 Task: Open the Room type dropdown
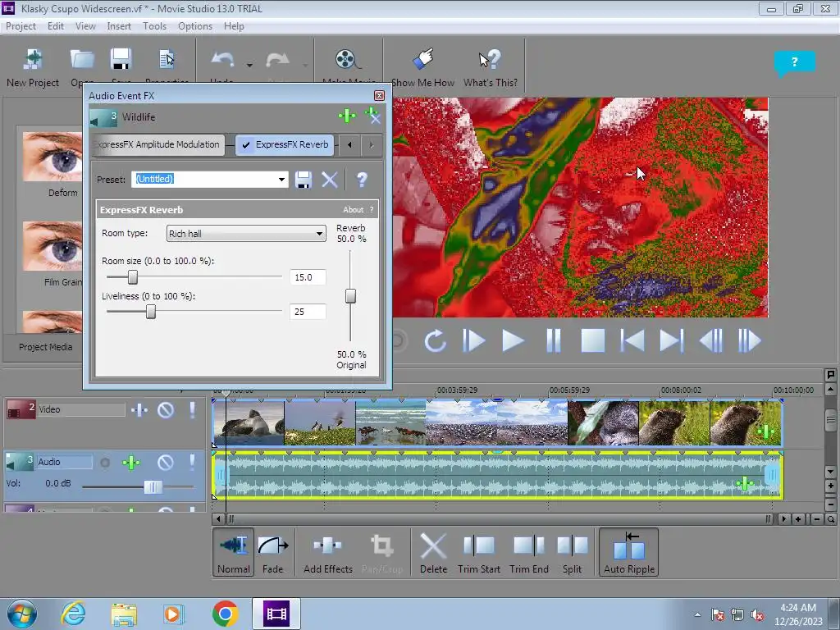pyautogui.click(x=319, y=234)
